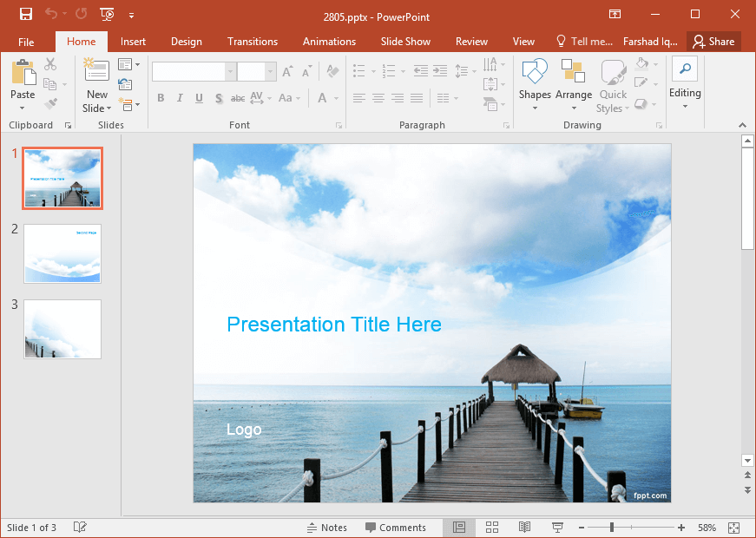756x538 pixels.
Task: Open the Transitions ribbon tab
Action: 253,42
